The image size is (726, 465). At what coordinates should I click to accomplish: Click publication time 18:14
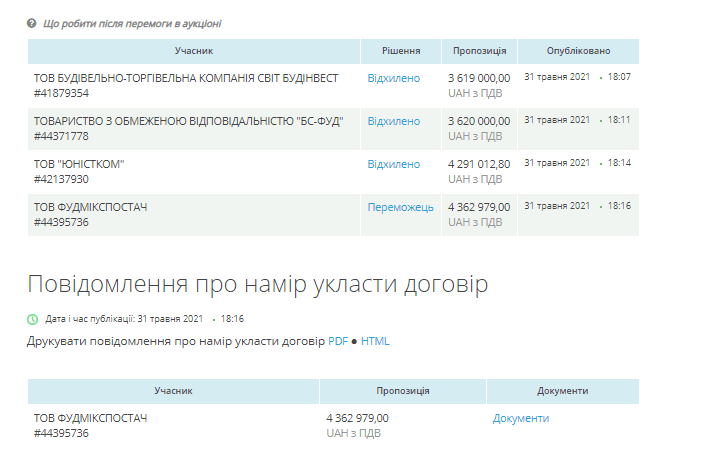619,163
